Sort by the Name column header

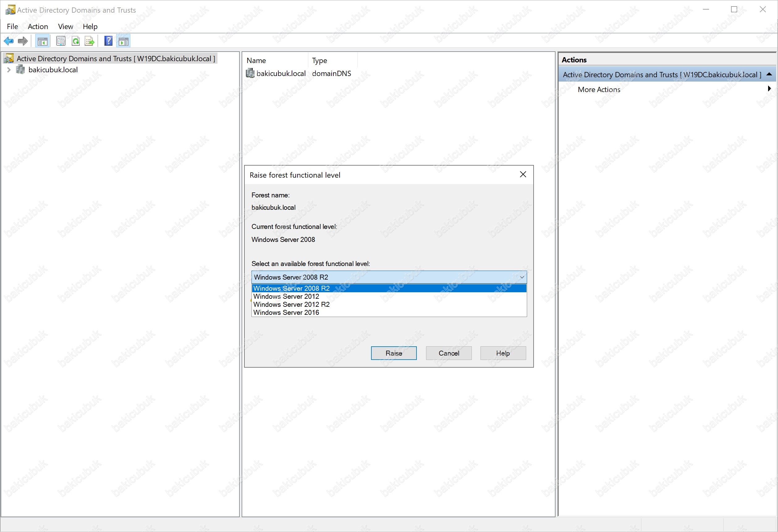click(x=276, y=61)
